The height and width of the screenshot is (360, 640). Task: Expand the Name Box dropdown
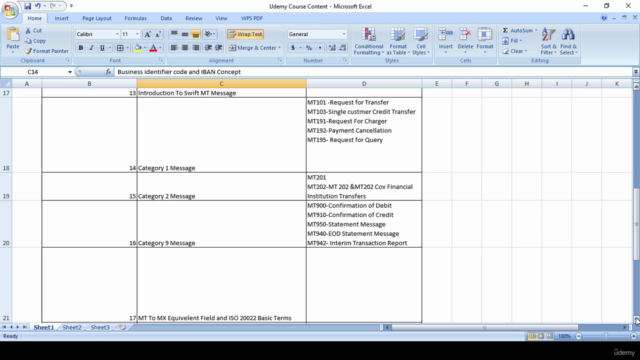70,72
